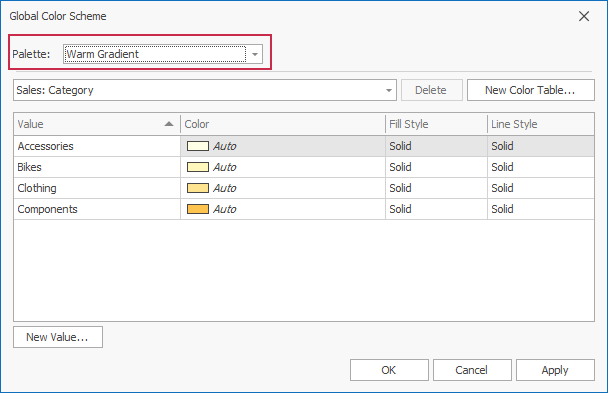This screenshot has width=608, height=393.
Task: Close the Global Color Scheme dialog
Action: pos(584,16)
